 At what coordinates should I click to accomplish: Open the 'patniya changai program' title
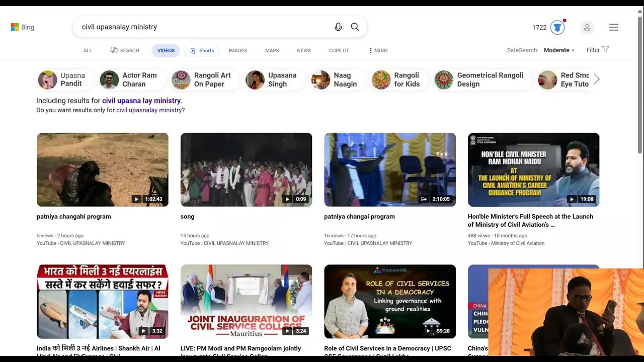click(x=359, y=217)
